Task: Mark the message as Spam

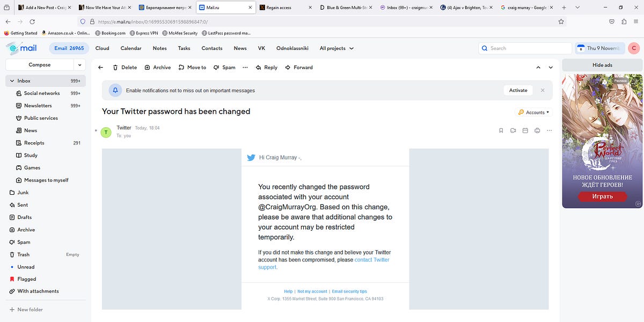Action: [x=224, y=67]
